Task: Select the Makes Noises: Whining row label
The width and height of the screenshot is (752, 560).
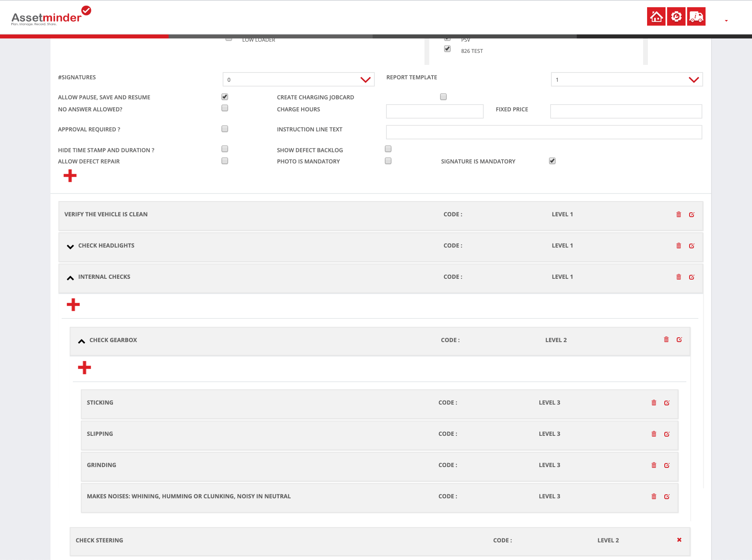Action: pos(189,496)
